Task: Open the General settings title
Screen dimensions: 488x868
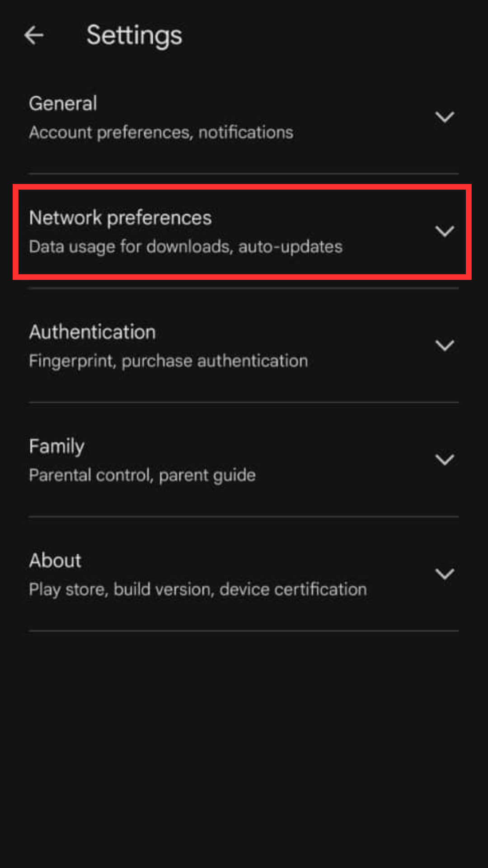Action: click(x=63, y=104)
